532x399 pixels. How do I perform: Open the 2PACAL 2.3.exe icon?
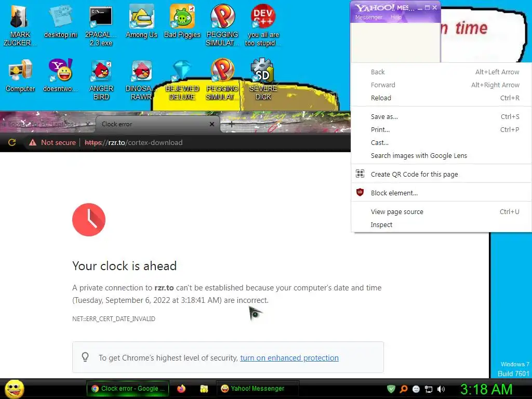[101, 25]
